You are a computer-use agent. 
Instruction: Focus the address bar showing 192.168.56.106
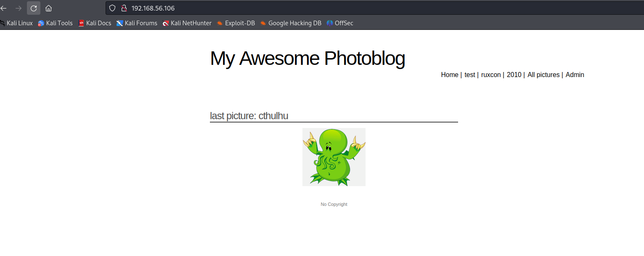click(x=374, y=8)
